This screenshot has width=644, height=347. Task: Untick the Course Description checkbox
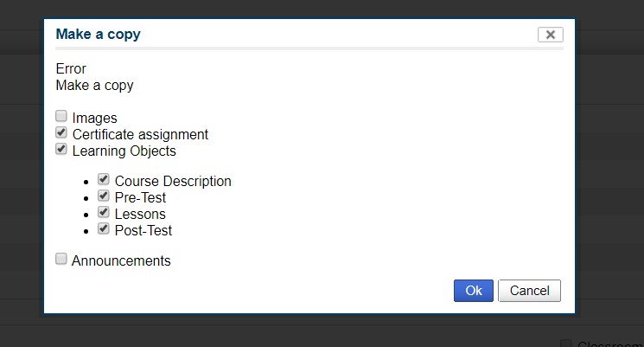coord(104,180)
